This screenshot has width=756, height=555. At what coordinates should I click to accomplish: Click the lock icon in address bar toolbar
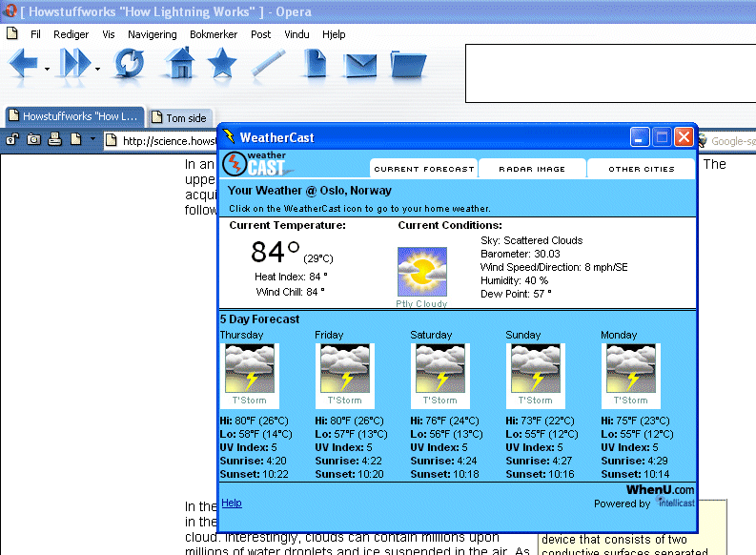point(12,140)
